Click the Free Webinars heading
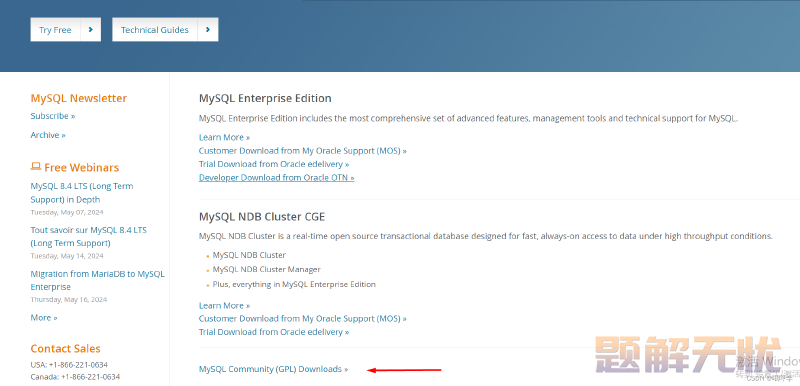 pos(82,167)
